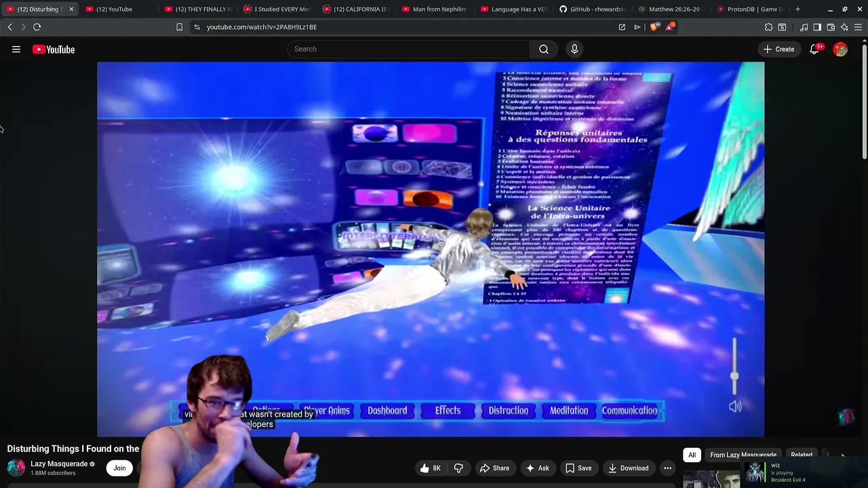This screenshot has height=488, width=868.
Task: Download the video
Action: pyautogui.click(x=628, y=468)
